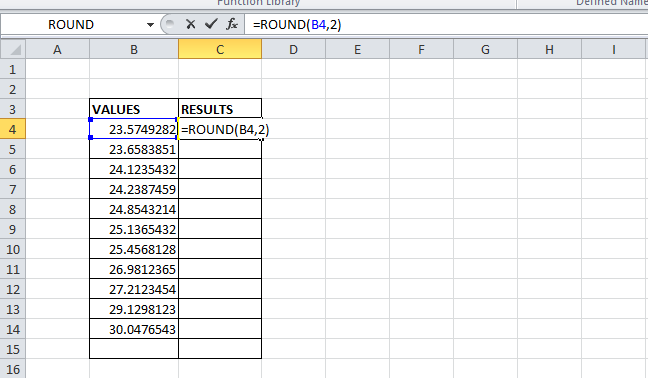The image size is (648, 378).
Task: Select column B header
Action: tap(134, 50)
